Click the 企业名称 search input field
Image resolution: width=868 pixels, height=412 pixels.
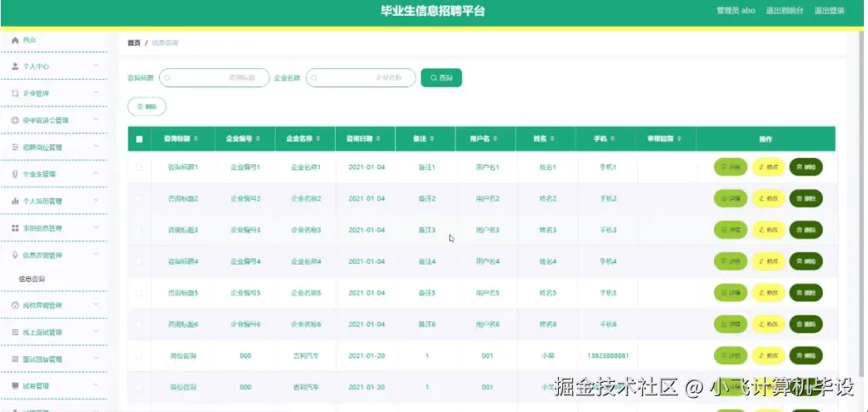(361, 78)
